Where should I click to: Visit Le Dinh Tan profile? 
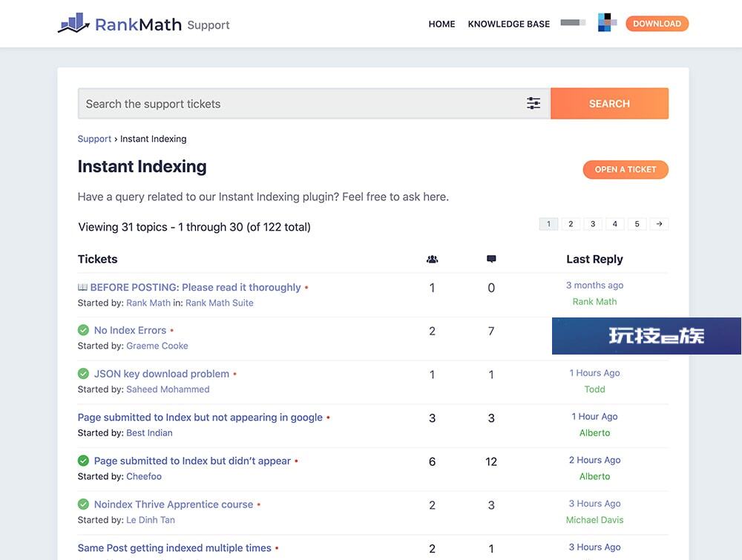(151, 520)
